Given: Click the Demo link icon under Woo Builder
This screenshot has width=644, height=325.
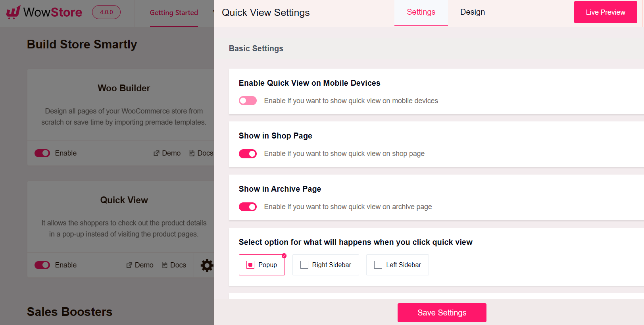Looking at the screenshot, I should pos(156,153).
